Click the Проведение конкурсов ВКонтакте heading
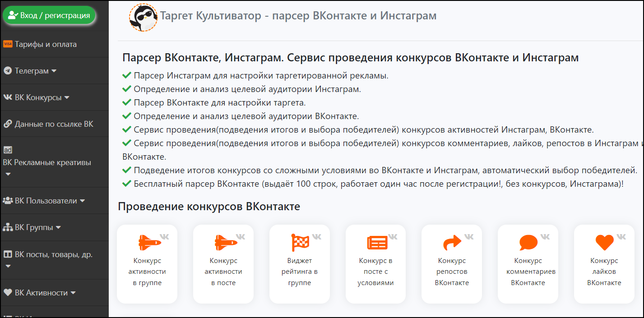644x318 pixels. [209, 207]
